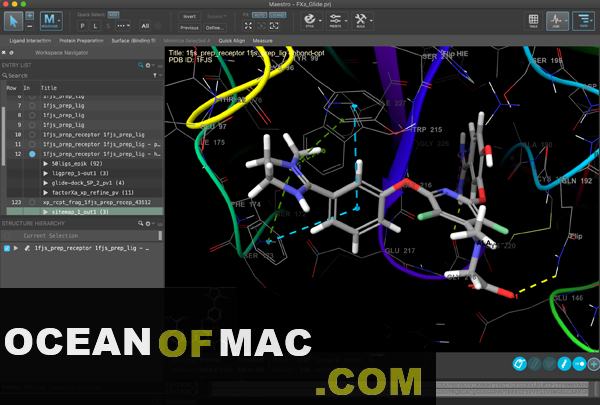
Task: Include entry row 7 in workspace
Action: tap(32, 105)
